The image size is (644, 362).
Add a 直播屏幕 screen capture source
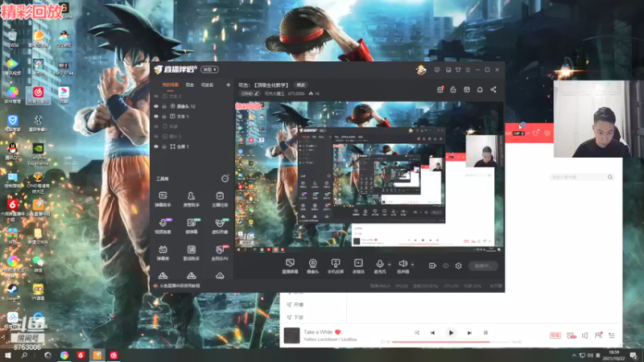[290, 266]
